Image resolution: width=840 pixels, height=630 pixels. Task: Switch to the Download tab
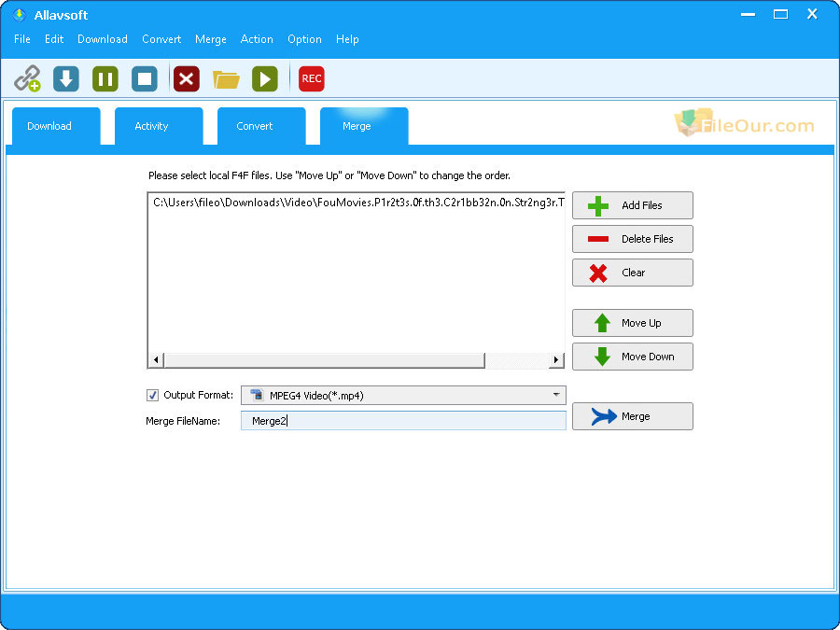pyautogui.click(x=56, y=126)
